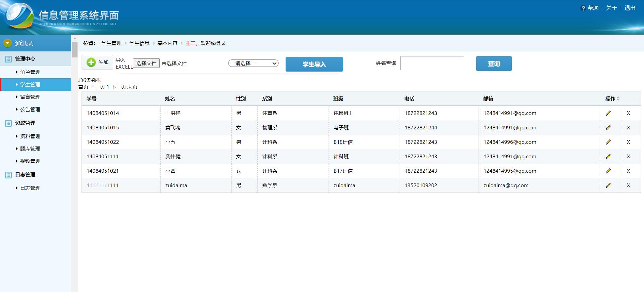This screenshot has width=644, height=292.
Task: Delete 王洪祥 with the X icon
Action: [x=628, y=113]
